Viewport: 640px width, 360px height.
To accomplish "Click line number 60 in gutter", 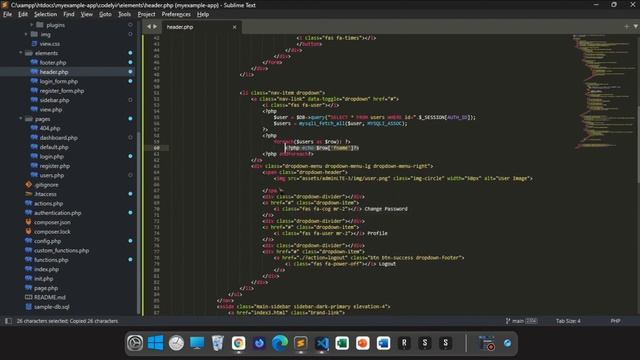I will tap(156, 148).
